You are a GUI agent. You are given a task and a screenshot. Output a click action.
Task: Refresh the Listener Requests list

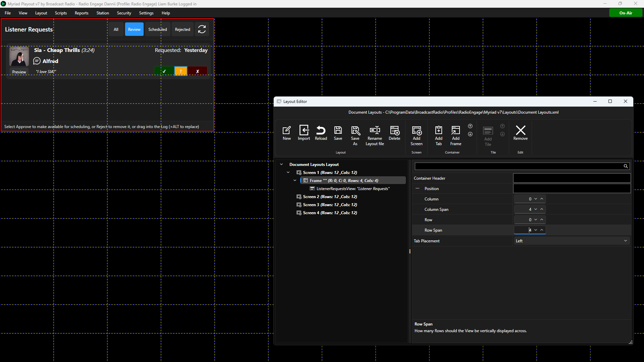tap(202, 29)
